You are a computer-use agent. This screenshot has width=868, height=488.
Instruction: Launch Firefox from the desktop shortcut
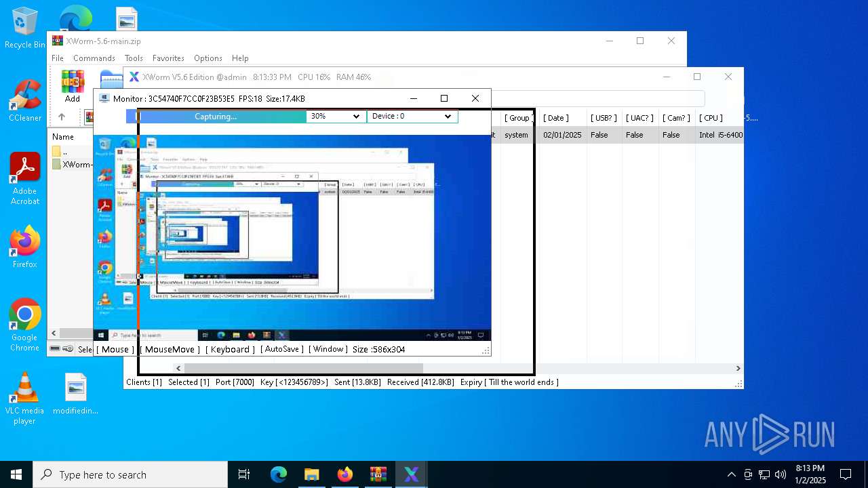pos(25,247)
